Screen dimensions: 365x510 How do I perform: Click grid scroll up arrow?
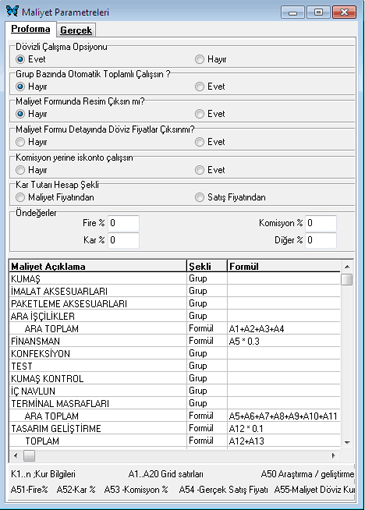coord(347,267)
